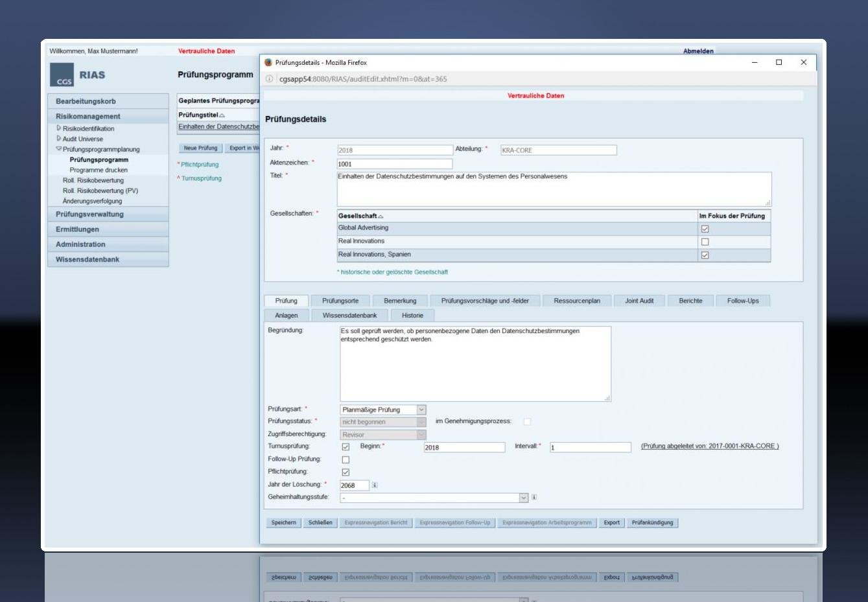Open Administration in the sidebar
Viewport: 868px width, 602px height.
tap(108, 244)
